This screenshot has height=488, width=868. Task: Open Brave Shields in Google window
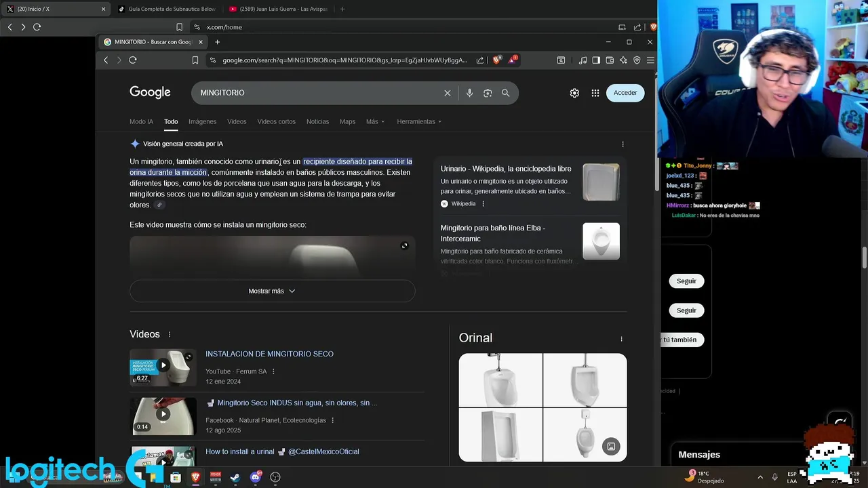(496, 60)
